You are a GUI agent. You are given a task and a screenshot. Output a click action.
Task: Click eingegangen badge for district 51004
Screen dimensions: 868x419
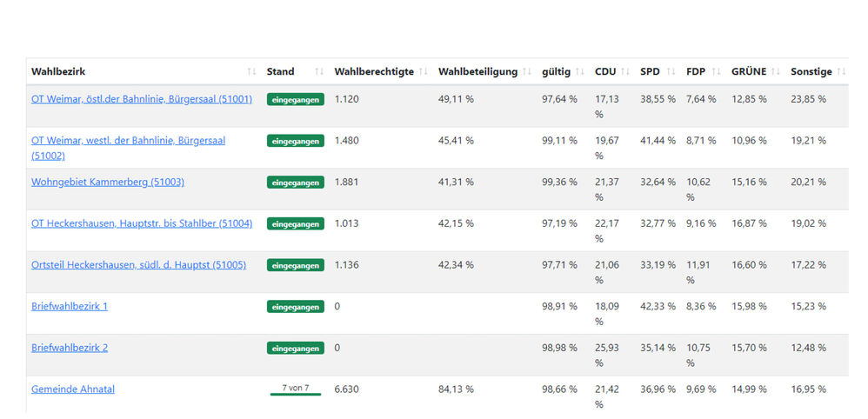pos(296,224)
